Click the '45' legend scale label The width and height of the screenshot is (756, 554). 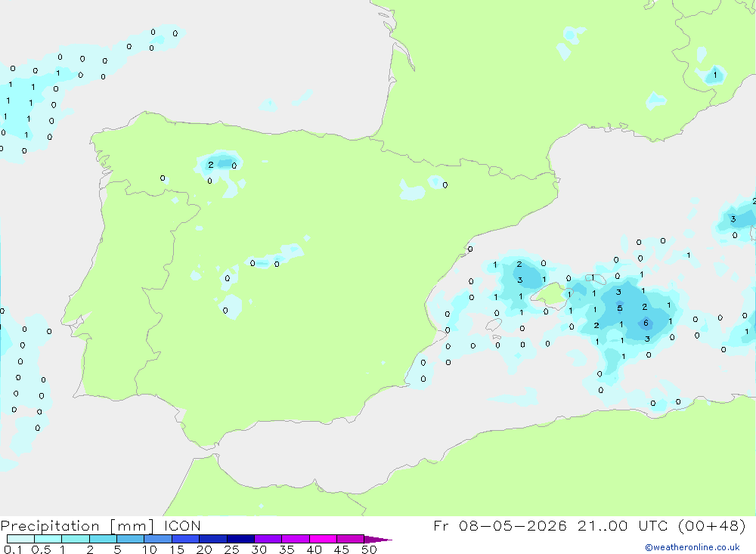coord(342,549)
